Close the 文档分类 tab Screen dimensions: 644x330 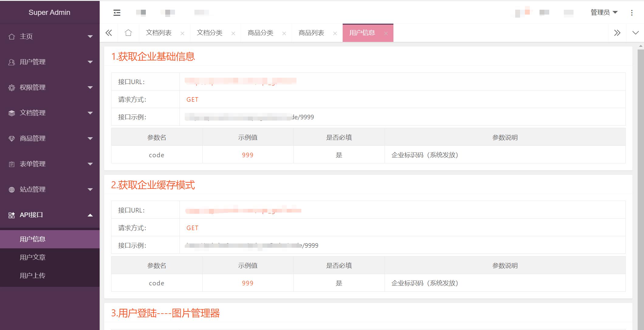(x=233, y=33)
